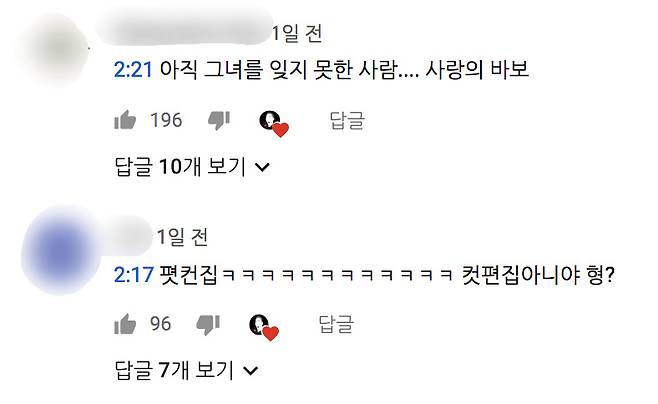658x404 pixels.
Task: Click creator heart badge on 2:17 comment
Action: (264, 328)
